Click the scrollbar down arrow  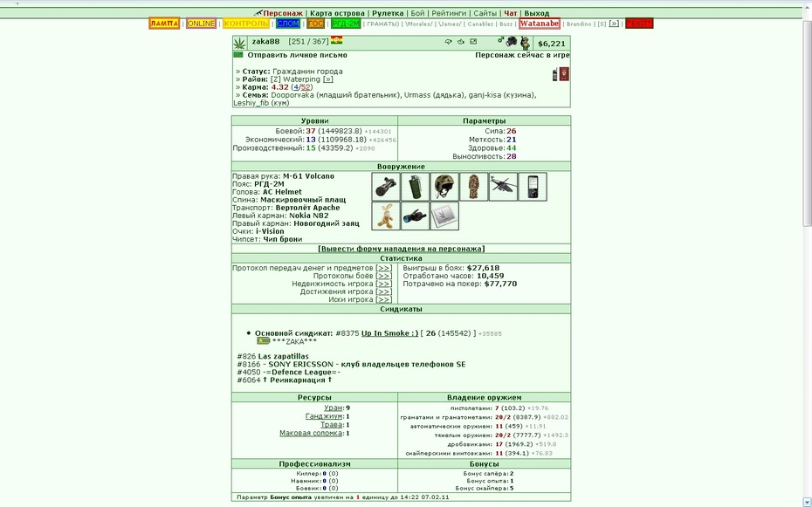pyautogui.click(x=808, y=503)
